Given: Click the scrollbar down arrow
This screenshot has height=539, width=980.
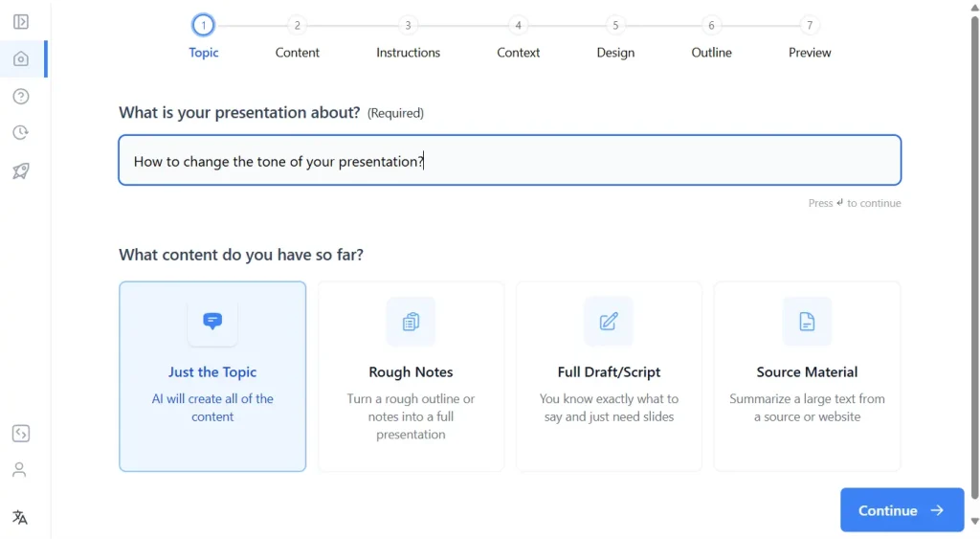Looking at the screenshot, I should pyautogui.click(x=974, y=522).
